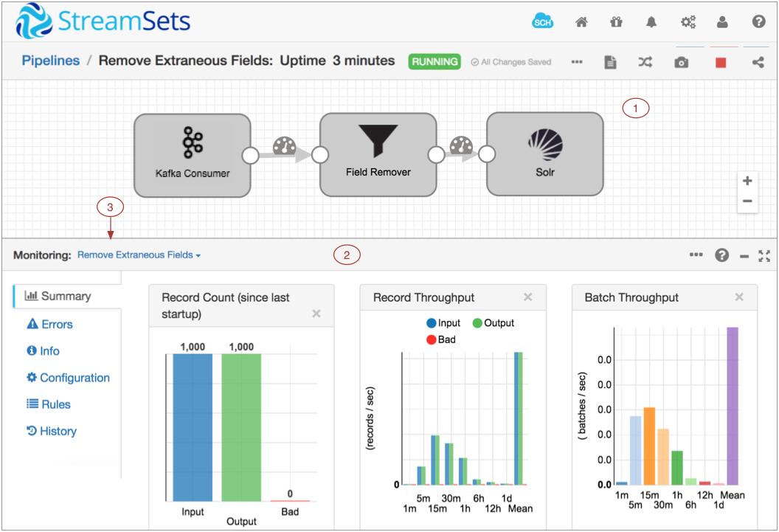The image size is (779, 532).
Task: Open the notifications bell icon
Action: [x=651, y=22]
